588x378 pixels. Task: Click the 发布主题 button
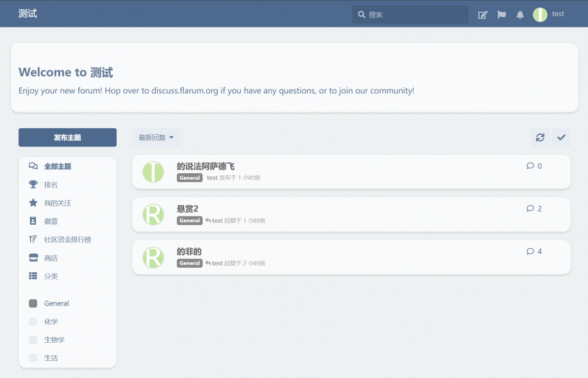click(68, 138)
